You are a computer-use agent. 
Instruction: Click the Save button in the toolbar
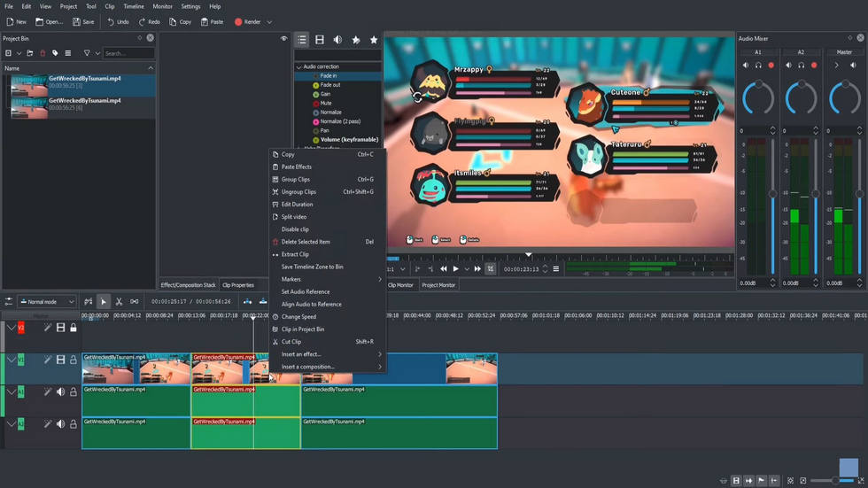coord(83,22)
